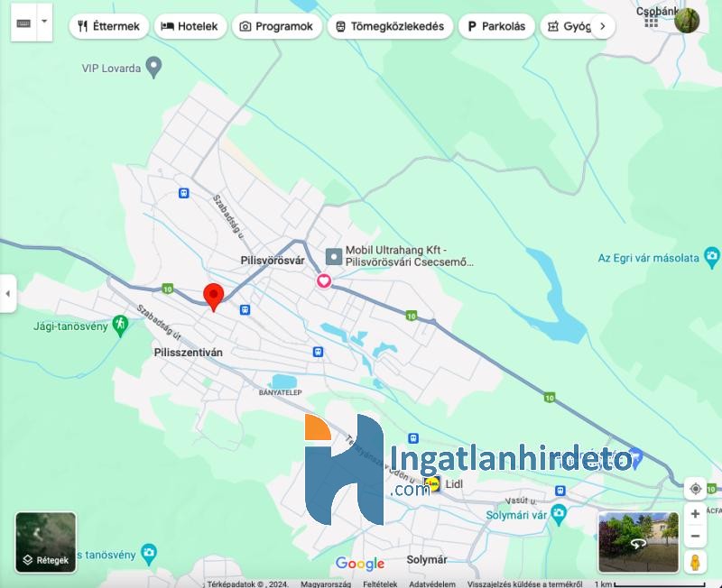Screen dimensions: 722x588
Task: Click the Pilisszentiván town label
Action: pyautogui.click(x=189, y=353)
